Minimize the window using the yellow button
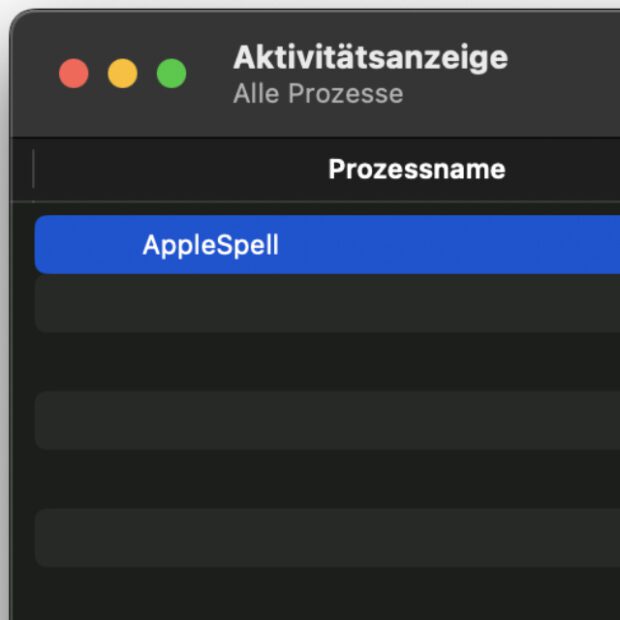The width and height of the screenshot is (620, 620). (x=123, y=73)
